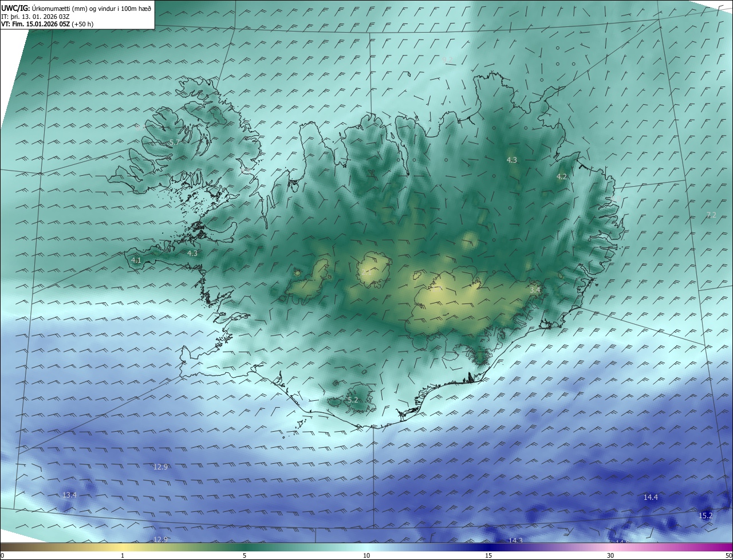The height and width of the screenshot is (560, 733).
Task: Click the 5.7 value label on the Westfjords
Action: tap(175, 142)
